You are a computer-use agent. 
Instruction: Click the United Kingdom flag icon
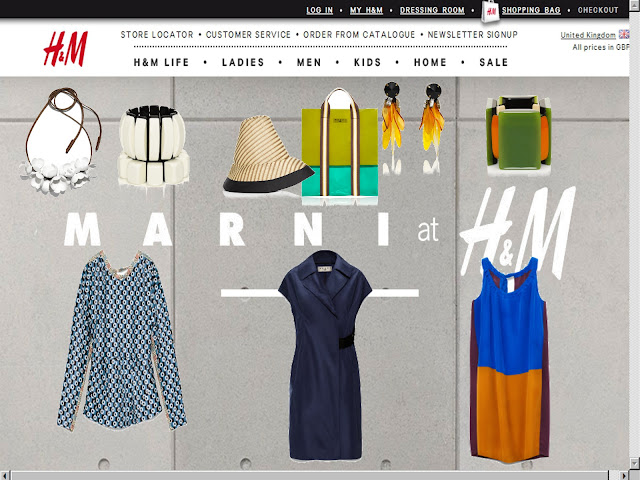[x=624, y=34]
